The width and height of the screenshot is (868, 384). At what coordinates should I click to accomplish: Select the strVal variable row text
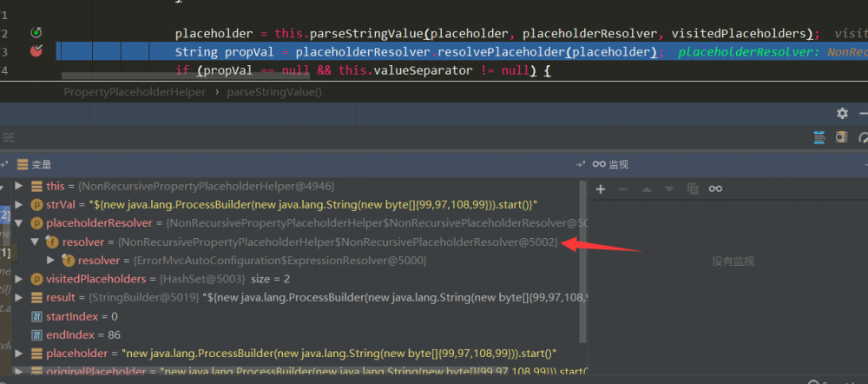[x=291, y=205]
